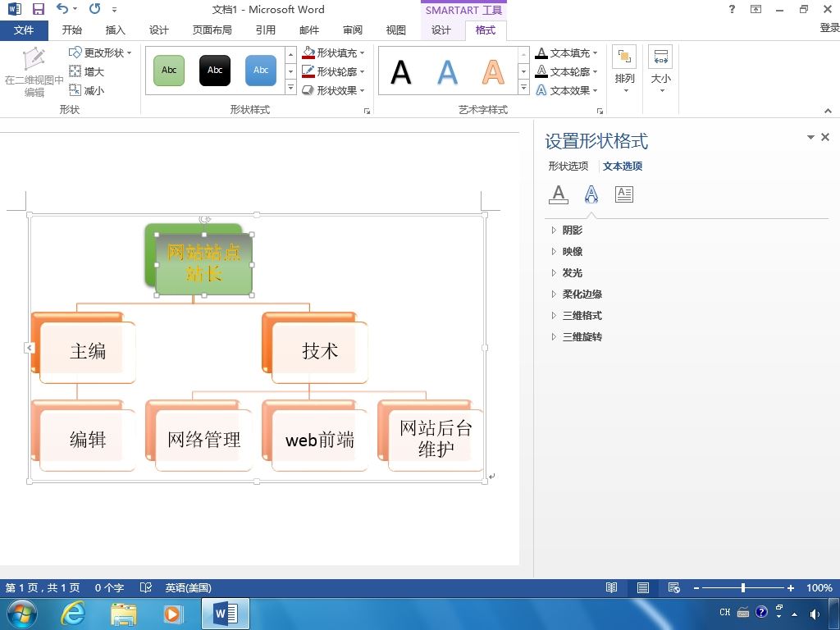840x630 pixels.
Task: Switch to 文本选项 in the format pane
Action: [623, 166]
